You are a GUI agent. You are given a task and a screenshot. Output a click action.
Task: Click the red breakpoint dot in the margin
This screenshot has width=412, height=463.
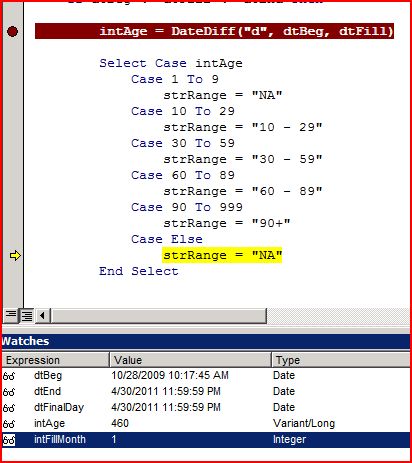click(12, 32)
